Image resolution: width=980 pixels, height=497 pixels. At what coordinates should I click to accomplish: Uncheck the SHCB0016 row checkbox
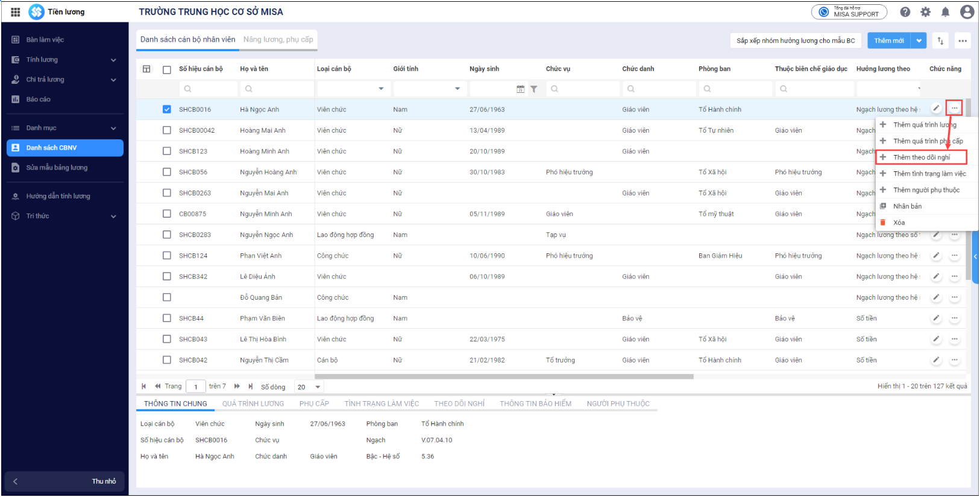(x=167, y=110)
